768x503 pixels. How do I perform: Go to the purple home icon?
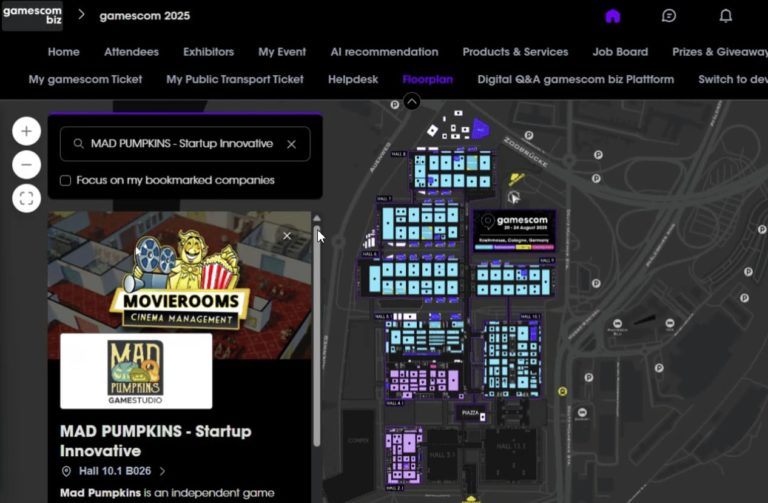point(613,16)
